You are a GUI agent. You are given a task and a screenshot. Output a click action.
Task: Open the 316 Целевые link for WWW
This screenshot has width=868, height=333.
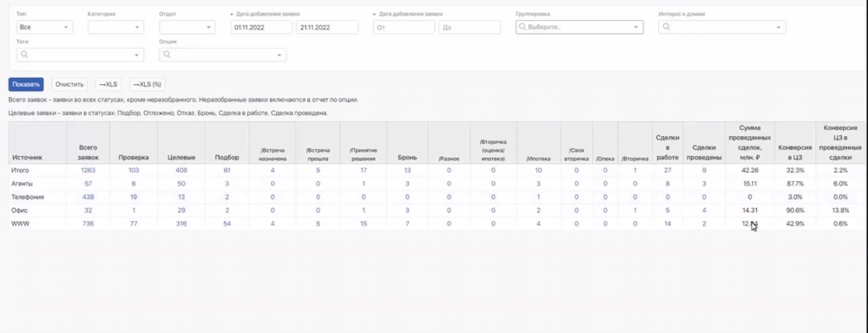pyautogui.click(x=181, y=224)
